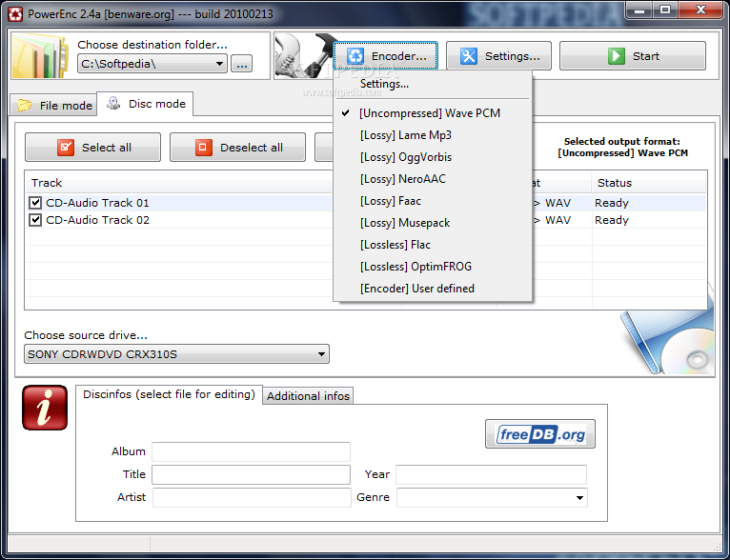The width and height of the screenshot is (730, 560).
Task: Maximize the PowerEnc window
Action: (665, 10)
